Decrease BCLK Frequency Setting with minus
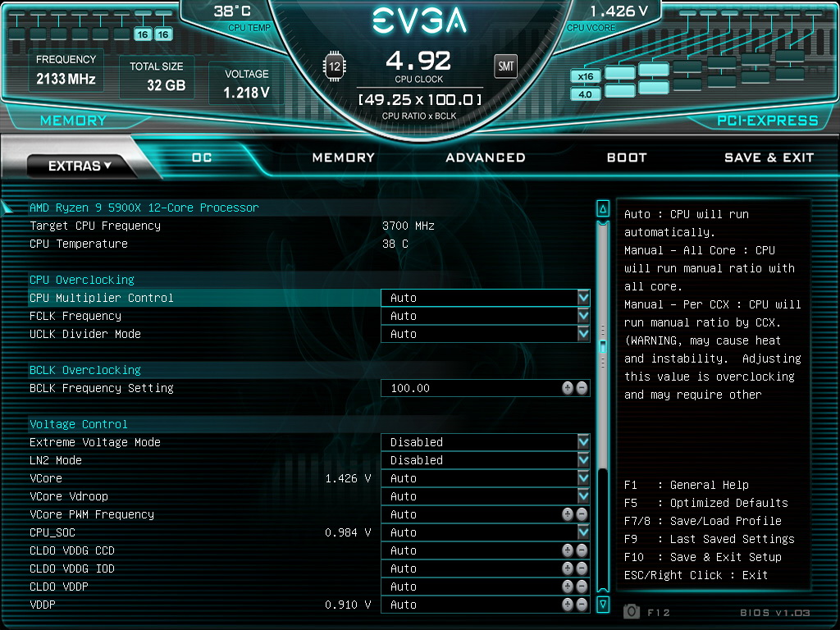 click(x=582, y=388)
